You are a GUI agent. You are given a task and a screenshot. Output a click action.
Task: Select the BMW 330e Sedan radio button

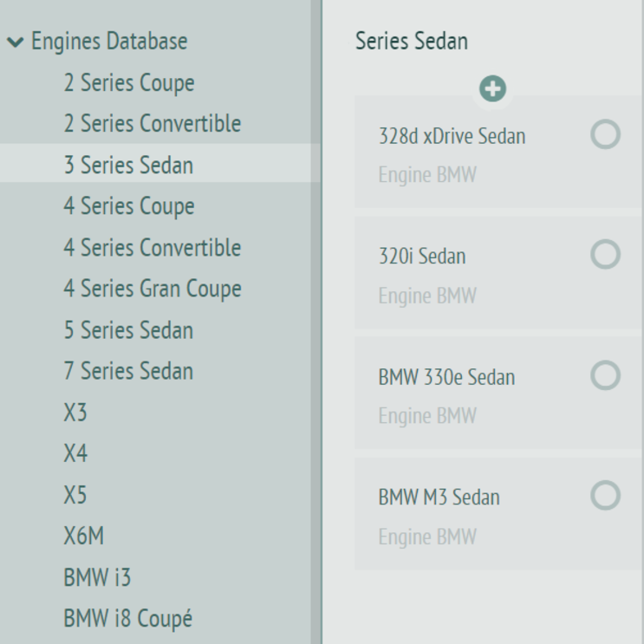(605, 375)
